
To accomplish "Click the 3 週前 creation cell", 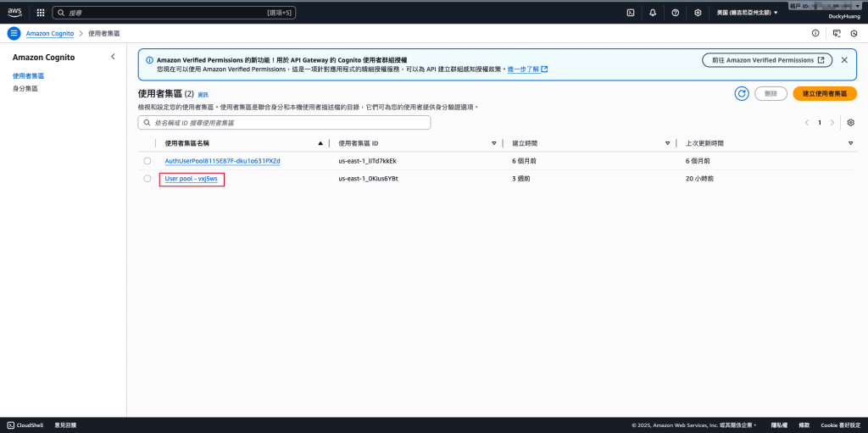I will 522,179.
